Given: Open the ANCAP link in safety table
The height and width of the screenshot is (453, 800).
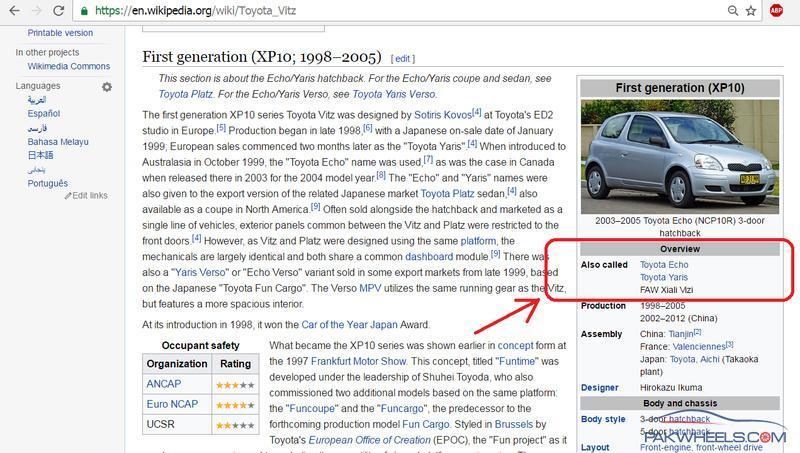Looking at the screenshot, I should click(x=164, y=384).
